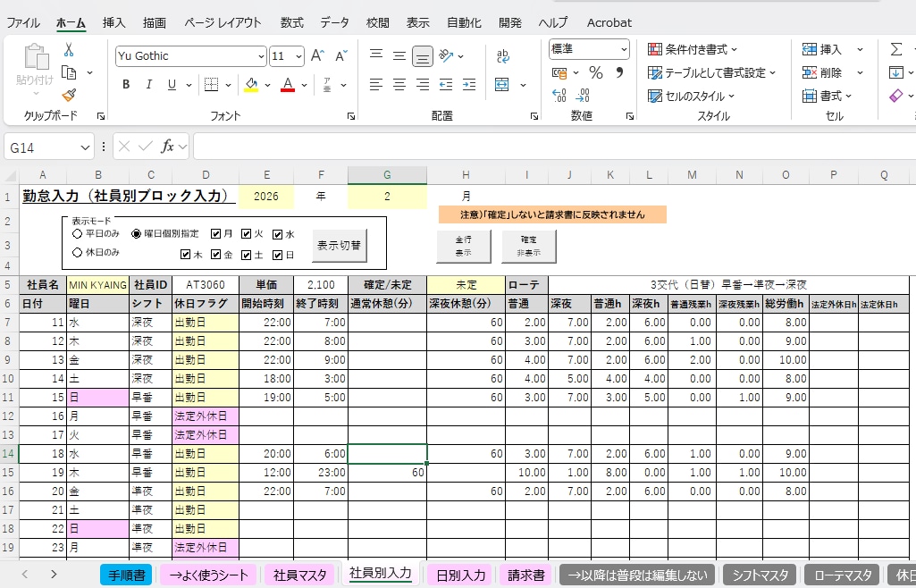Image resolution: width=916 pixels, height=588 pixels.
Task: Expand the Name Box G14 dropdown
Action: coord(85,147)
